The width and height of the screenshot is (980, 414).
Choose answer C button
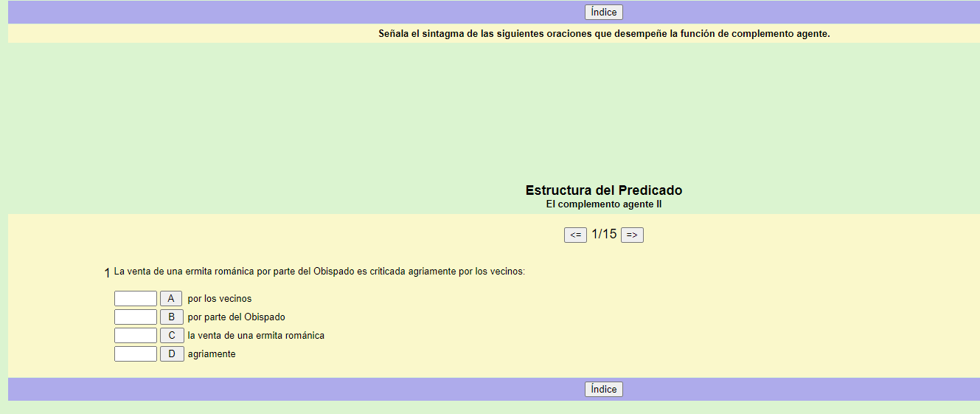click(x=172, y=335)
